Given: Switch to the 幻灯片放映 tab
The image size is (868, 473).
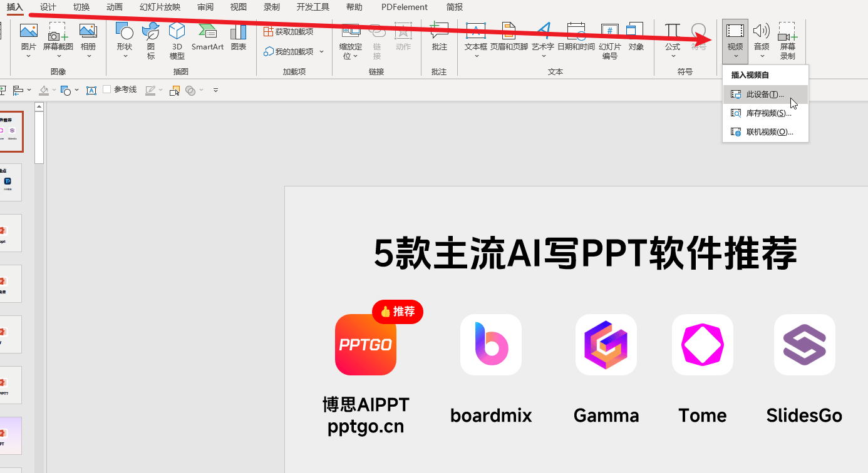Looking at the screenshot, I should 160,7.
